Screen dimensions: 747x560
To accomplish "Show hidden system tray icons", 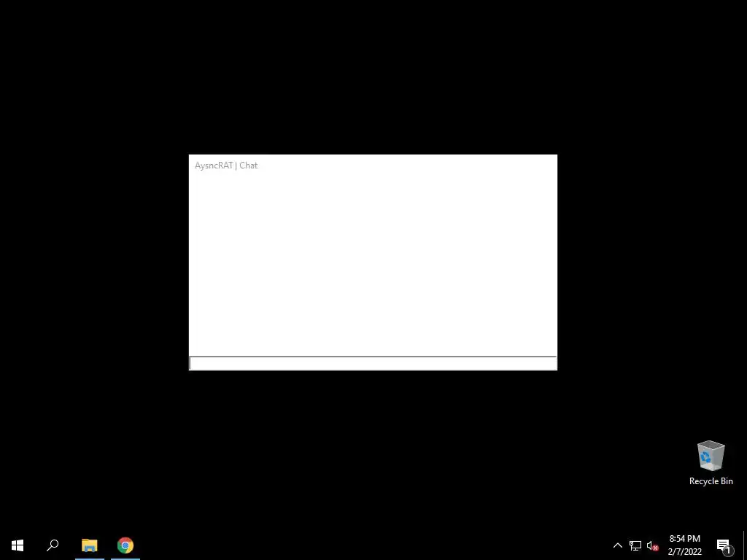I will [617, 545].
